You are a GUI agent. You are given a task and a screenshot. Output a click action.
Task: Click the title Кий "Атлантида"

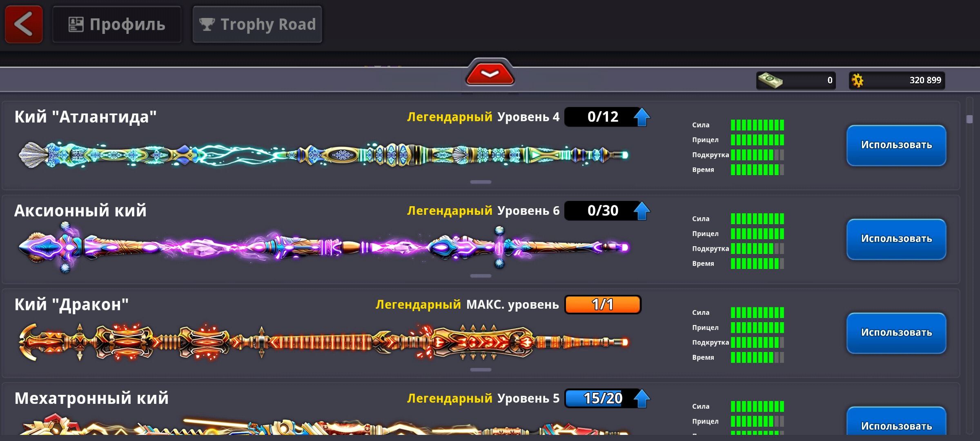coord(85,117)
